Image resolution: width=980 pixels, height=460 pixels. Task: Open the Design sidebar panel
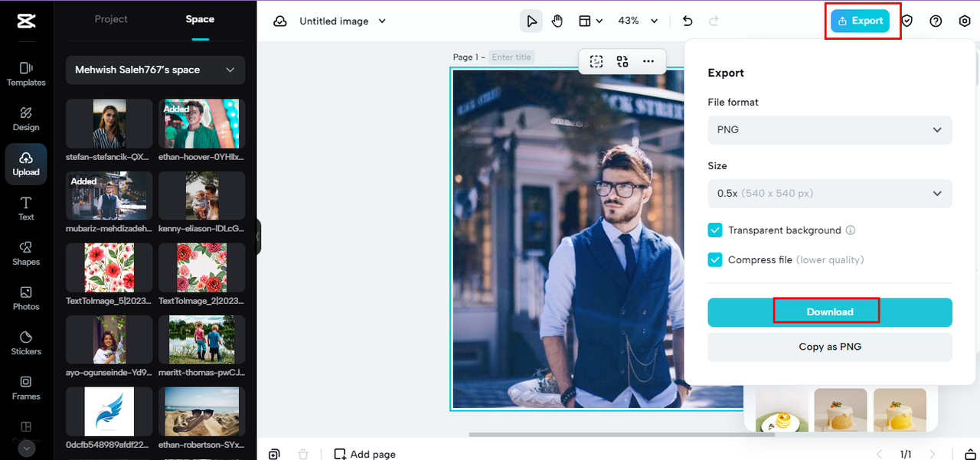(x=26, y=119)
